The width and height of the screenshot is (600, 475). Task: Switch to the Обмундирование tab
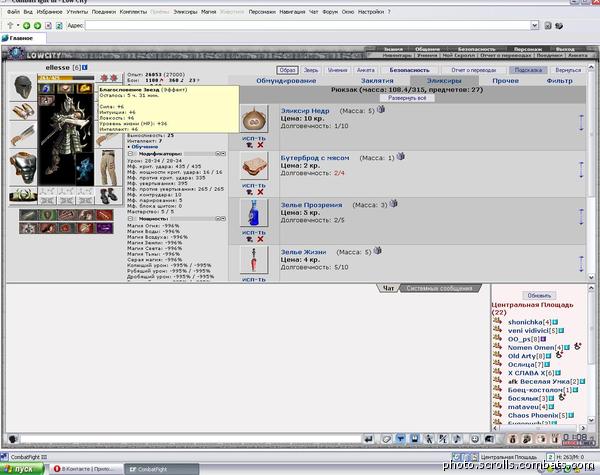pos(286,81)
